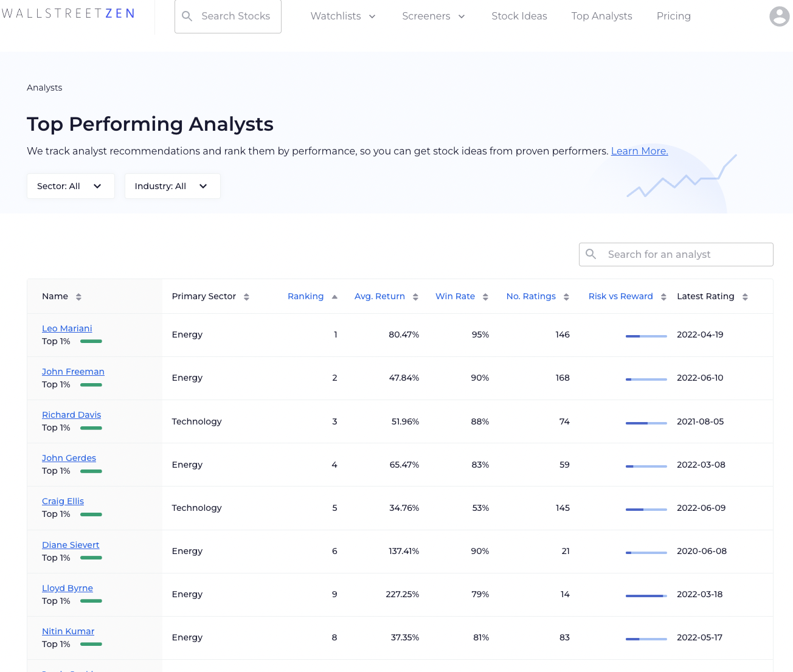Click the Search for an analyst field

click(x=675, y=254)
